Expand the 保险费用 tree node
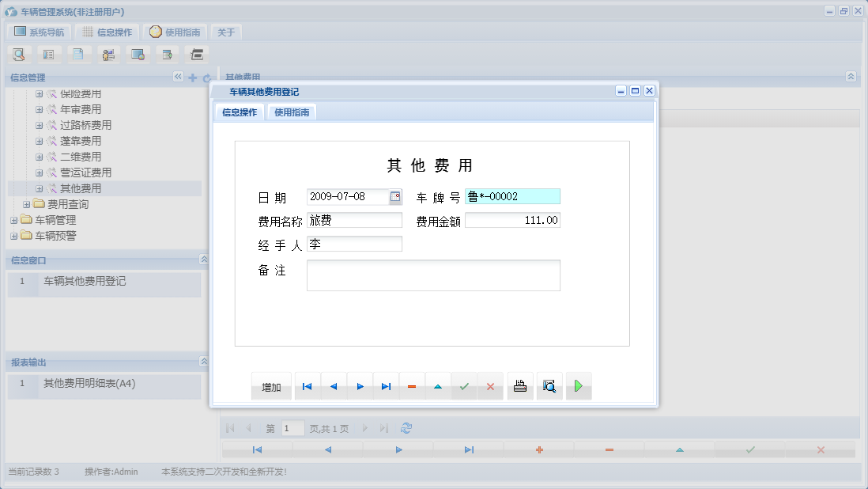 click(x=38, y=93)
